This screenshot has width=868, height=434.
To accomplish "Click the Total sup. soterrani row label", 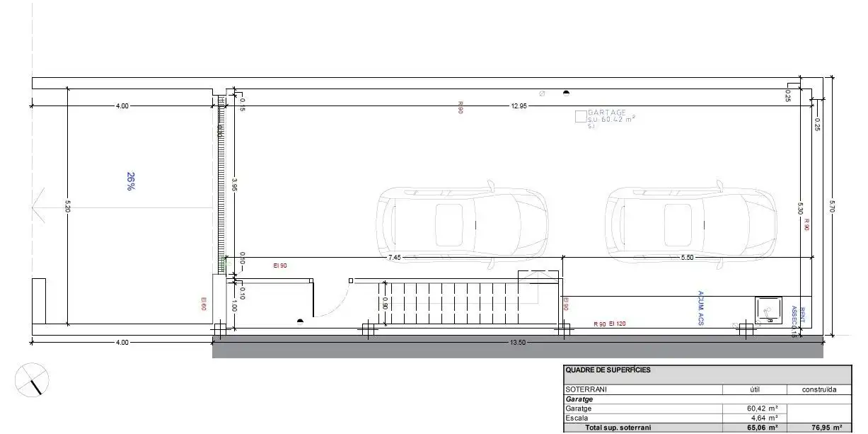I will (x=617, y=428).
